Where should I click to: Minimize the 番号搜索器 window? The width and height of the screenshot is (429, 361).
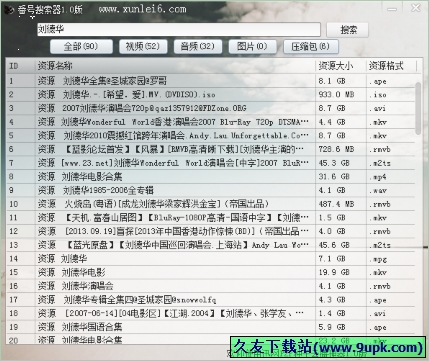click(x=392, y=9)
